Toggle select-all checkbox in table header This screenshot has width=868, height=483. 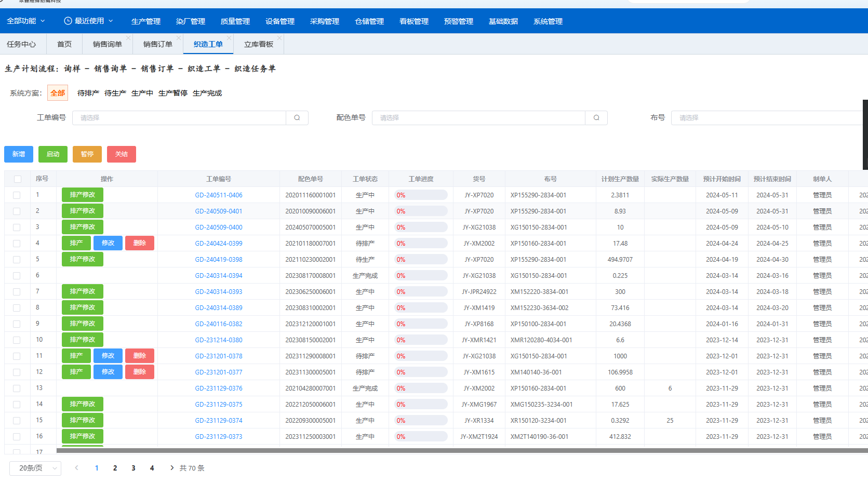(18, 179)
